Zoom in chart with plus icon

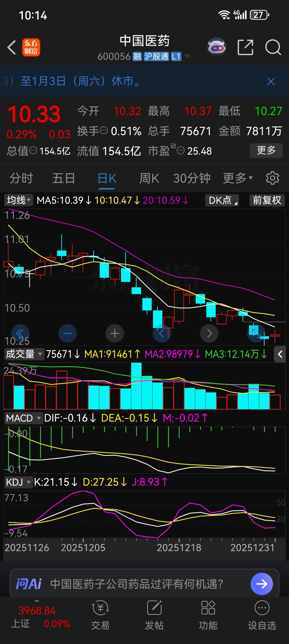[115, 333]
